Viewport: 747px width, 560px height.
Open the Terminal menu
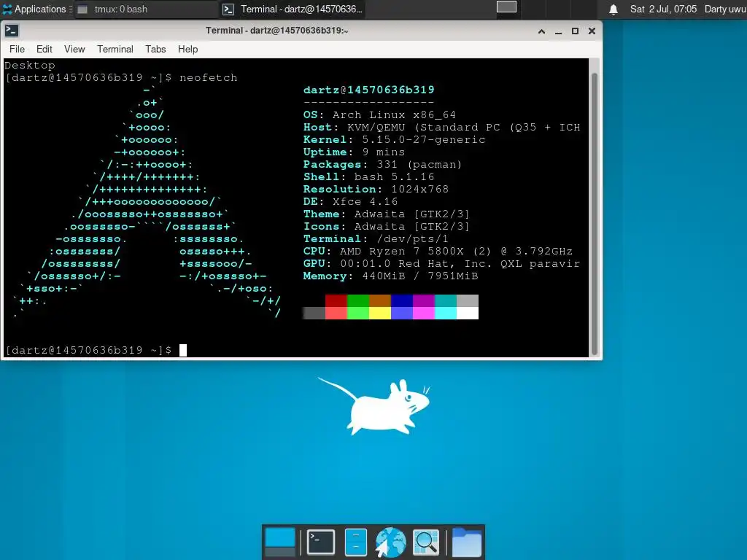point(115,49)
